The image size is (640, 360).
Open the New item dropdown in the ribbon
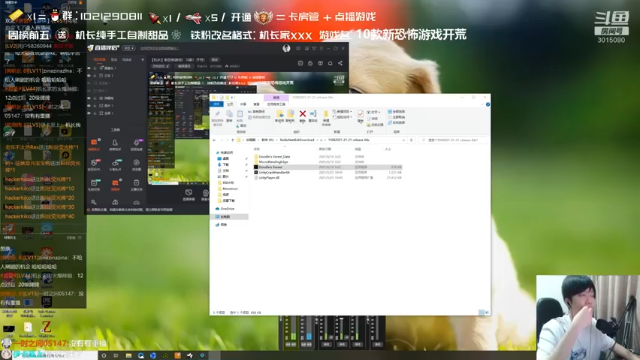[342, 111]
